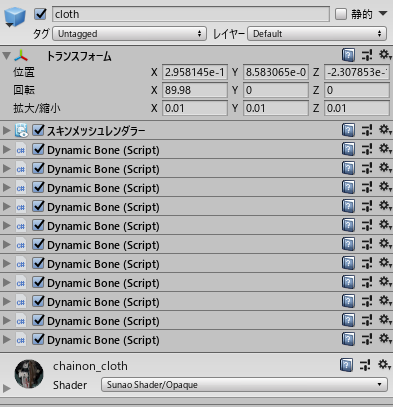Disable the last Dynamic Bone (Script) checkbox

[x=39, y=339]
